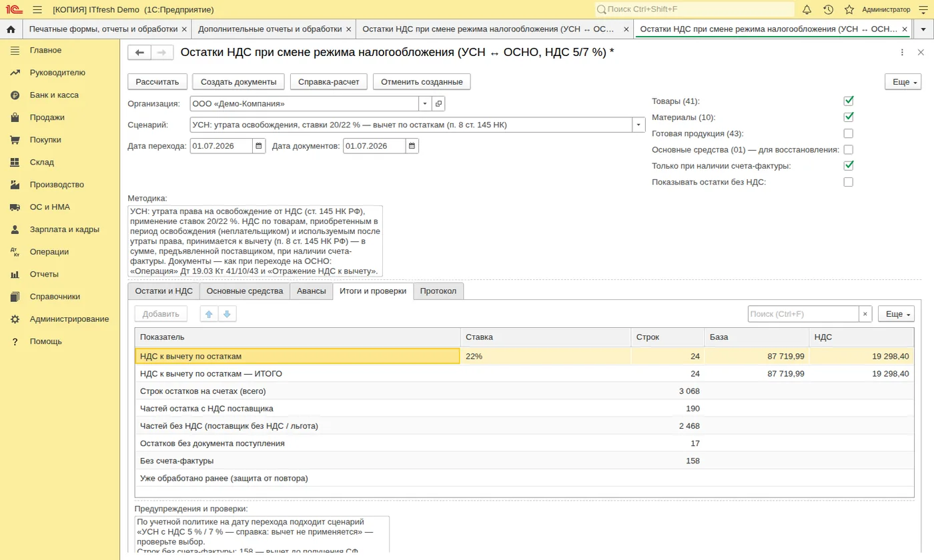Click the Рассчитать button
934x560 pixels.
click(157, 82)
